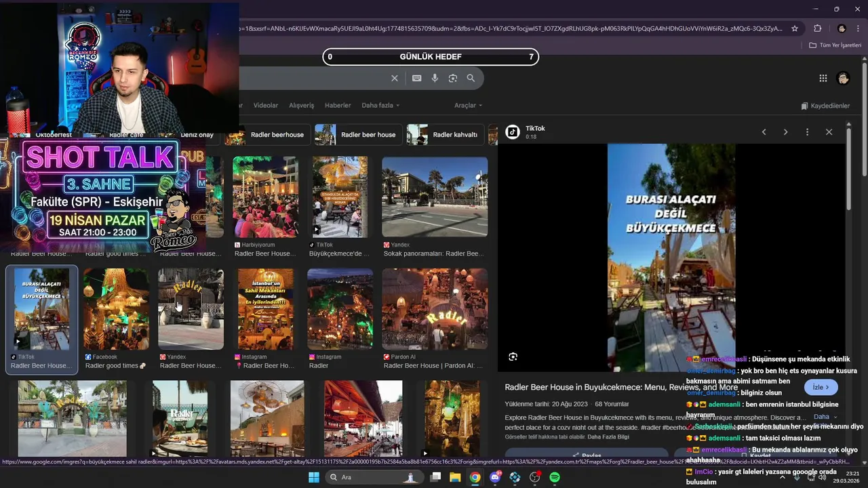Click the İzle watch button
The image size is (868, 488).
coord(821,387)
